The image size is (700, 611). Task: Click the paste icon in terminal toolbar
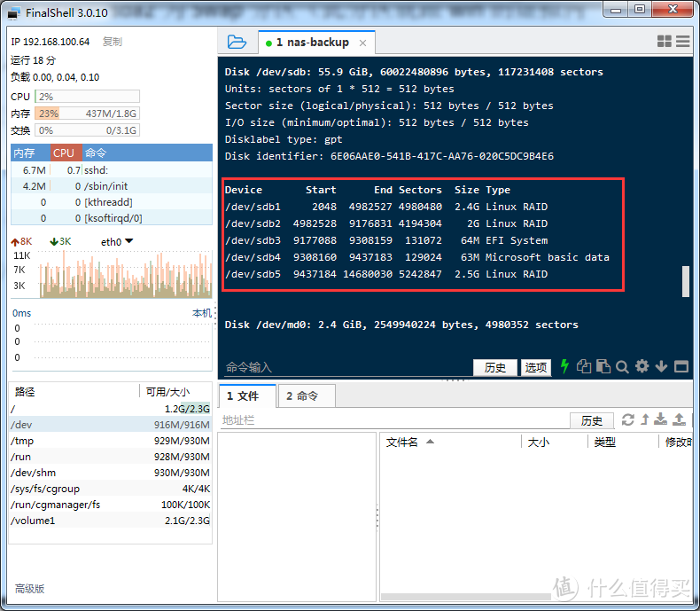coord(603,366)
